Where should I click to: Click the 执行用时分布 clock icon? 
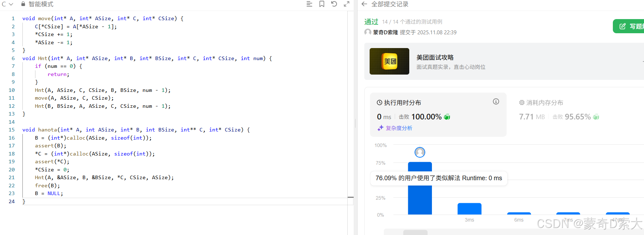[x=380, y=102]
